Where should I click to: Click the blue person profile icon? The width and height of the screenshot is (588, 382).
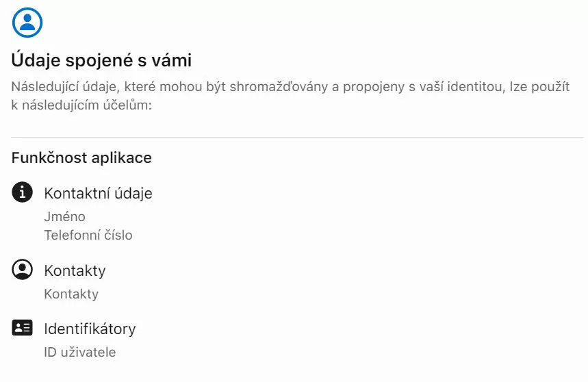pyautogui.click(x=27, y=23)
